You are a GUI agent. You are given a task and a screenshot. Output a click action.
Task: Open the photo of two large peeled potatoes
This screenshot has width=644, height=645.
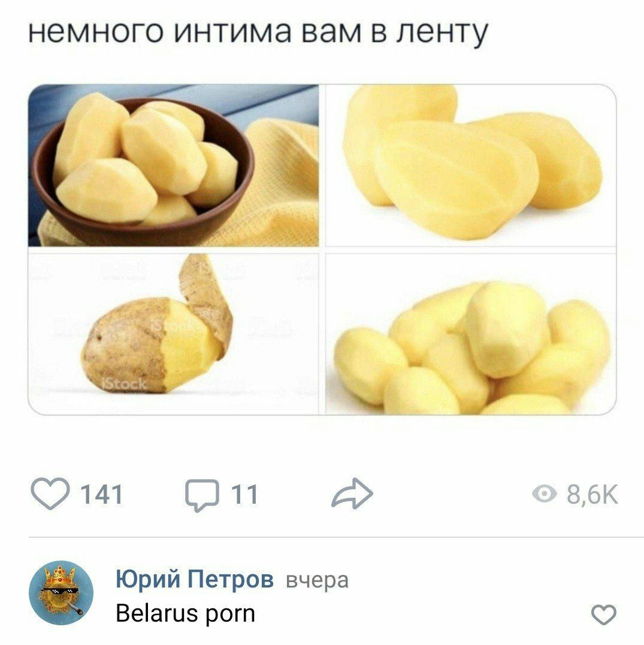click(x=471, y=165)
